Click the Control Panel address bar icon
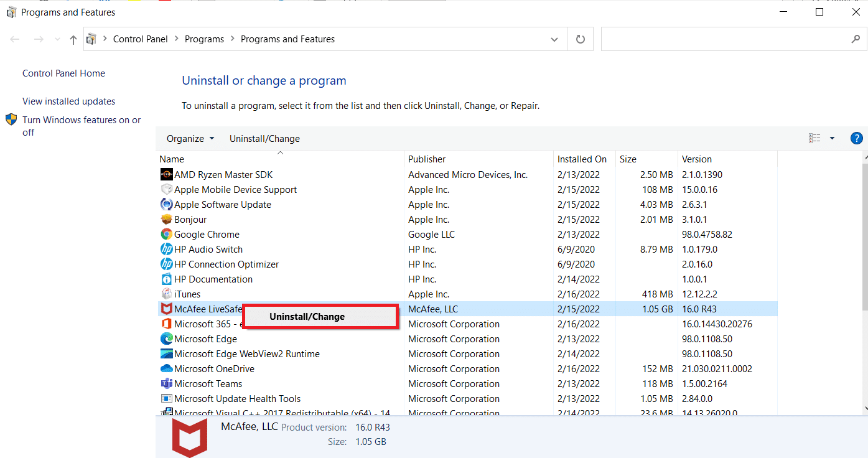This screenshot has width=868, height=458. point(91,39)
